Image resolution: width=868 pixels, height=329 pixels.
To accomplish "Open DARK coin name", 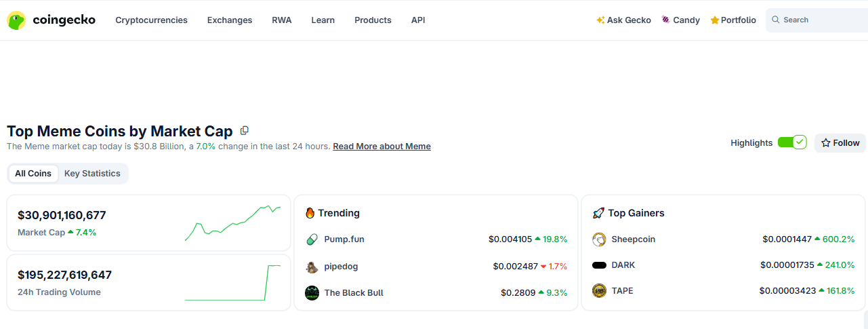I will pos(623,265).
